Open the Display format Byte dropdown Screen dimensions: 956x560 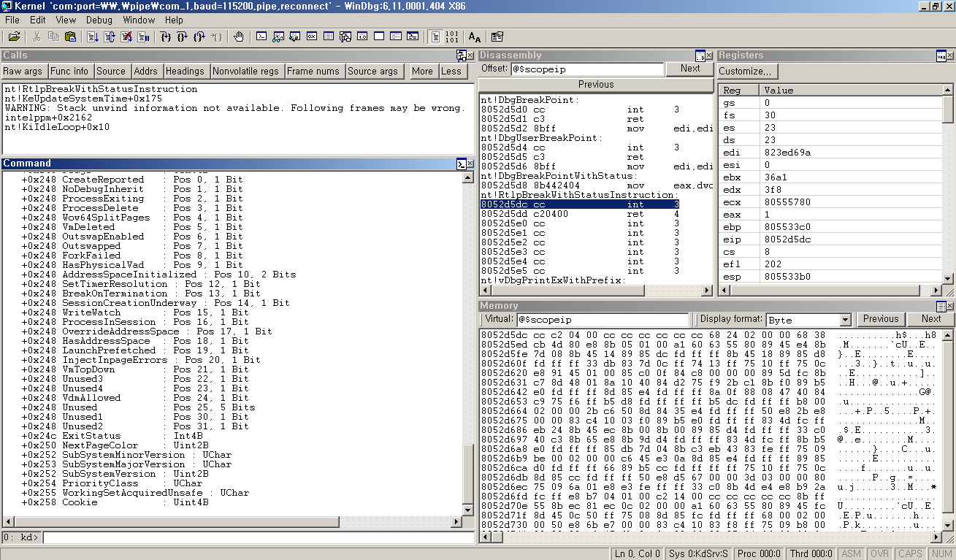click(846, 320)
